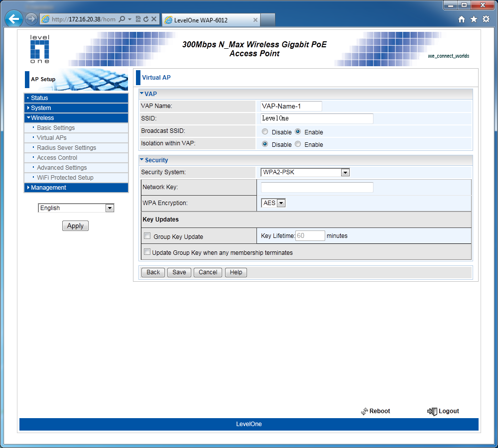
Task: Click the AP Setup sidebar header
Action: click(x=43, y=79)
